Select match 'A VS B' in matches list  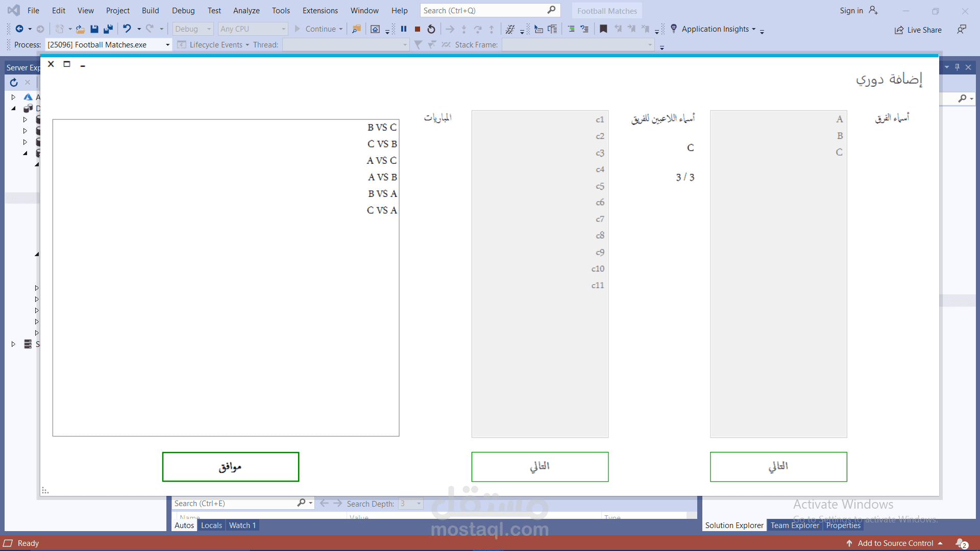tap(382, 177)
